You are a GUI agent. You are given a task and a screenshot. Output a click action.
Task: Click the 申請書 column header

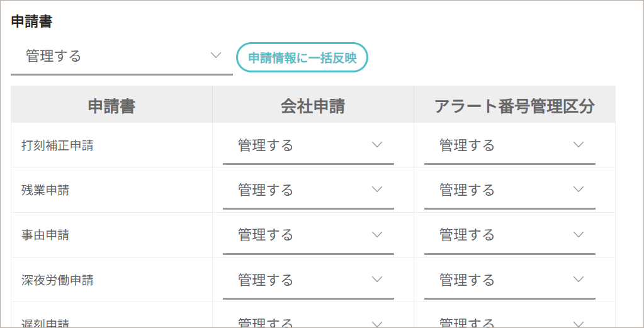[111, 106]
